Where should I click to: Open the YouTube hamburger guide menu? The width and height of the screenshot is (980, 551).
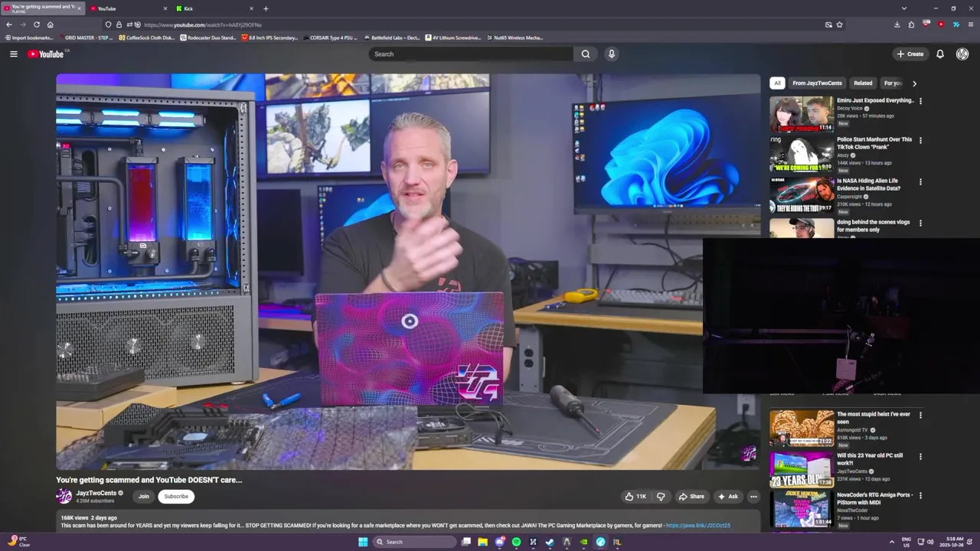(13, 54)
